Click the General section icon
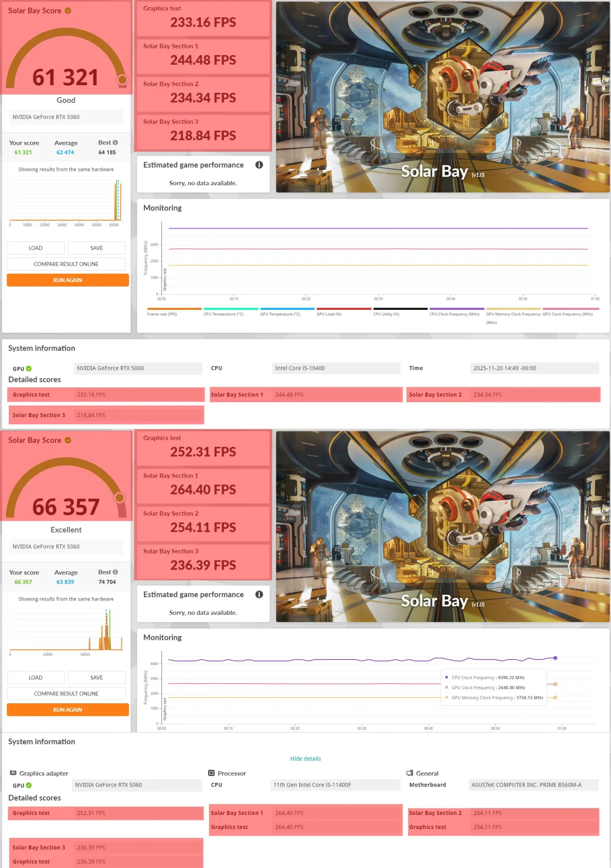The height and width of the screenshot is (868, 611). 410,773
